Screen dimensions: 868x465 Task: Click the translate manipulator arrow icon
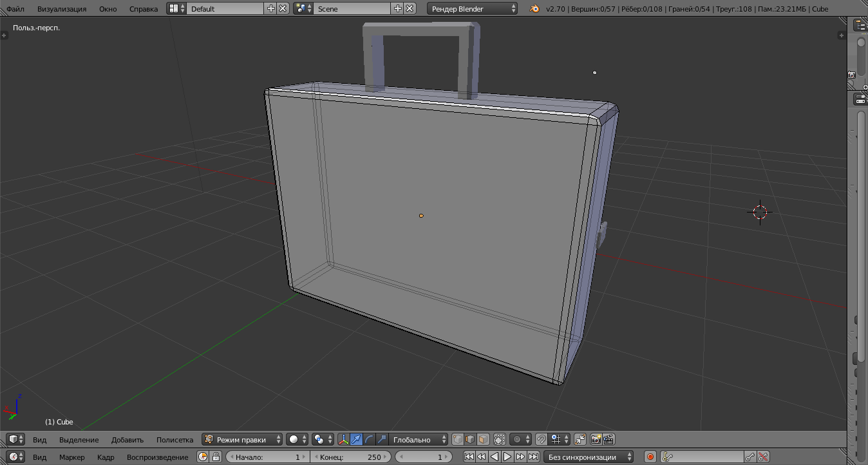pos(356,439)
